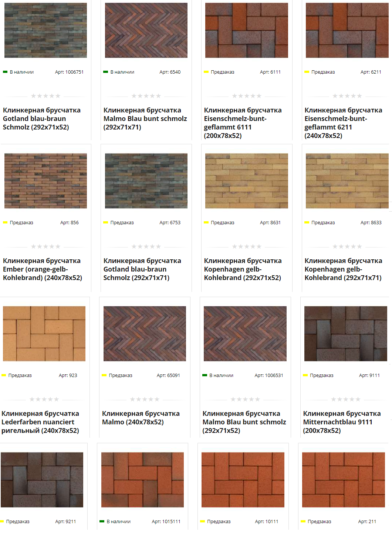Open Kopenhagen gelb-Kohlebrand (292x71x52) title
The height and width of the screenshot is (552, 392).
pyautogui.click(x=243, y=269)
